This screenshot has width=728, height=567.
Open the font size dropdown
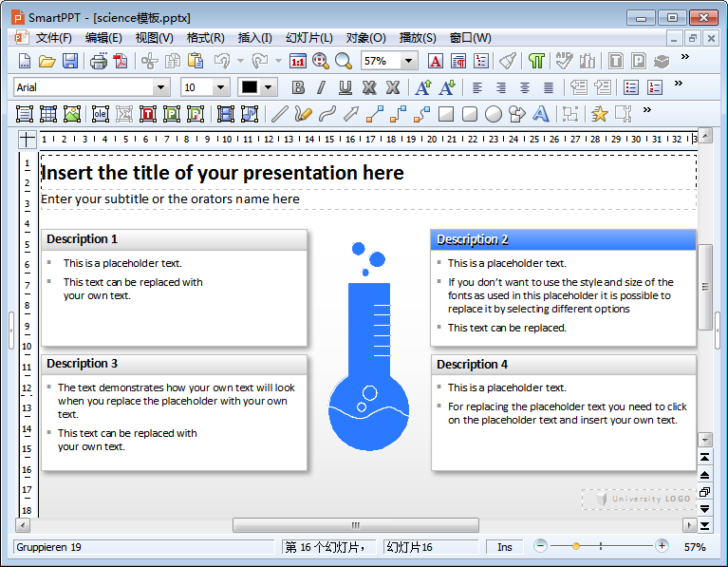[220, 87]
